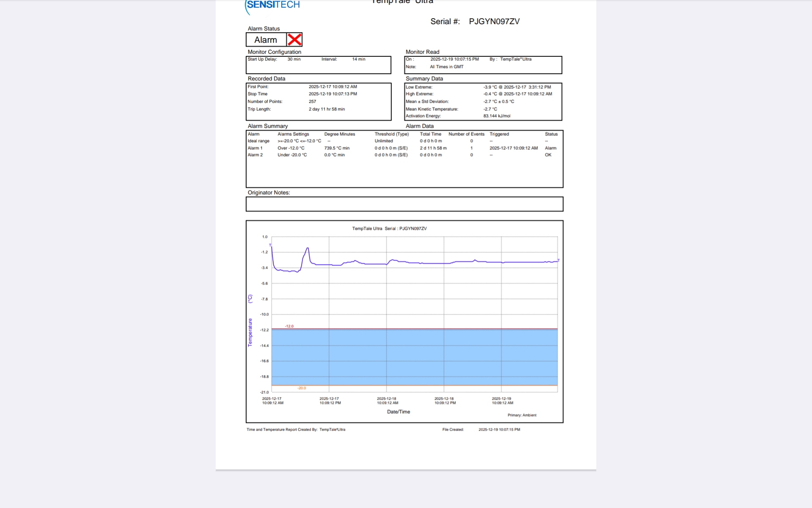Click the Ideal range row
The image size is (812, 508).
258,141
